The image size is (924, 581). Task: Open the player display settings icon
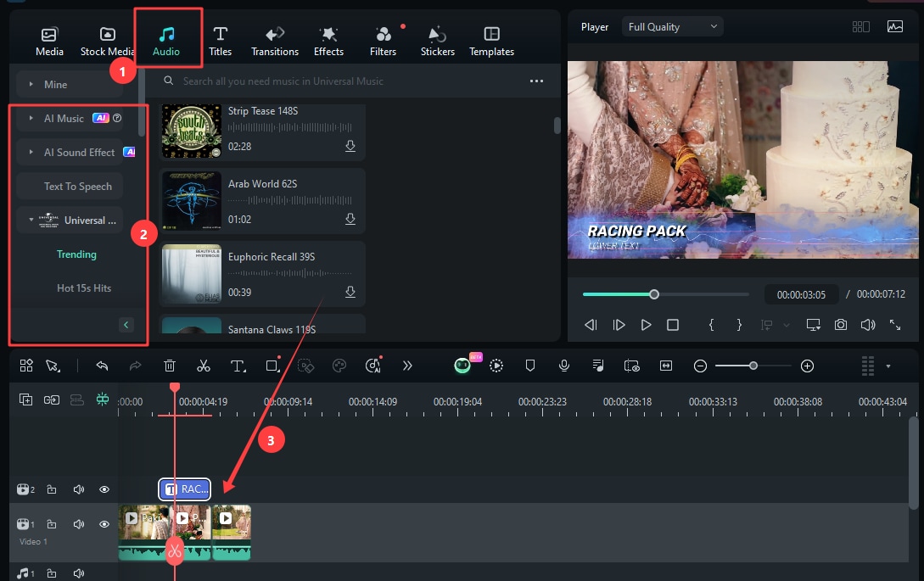click(x=813, y=325)
